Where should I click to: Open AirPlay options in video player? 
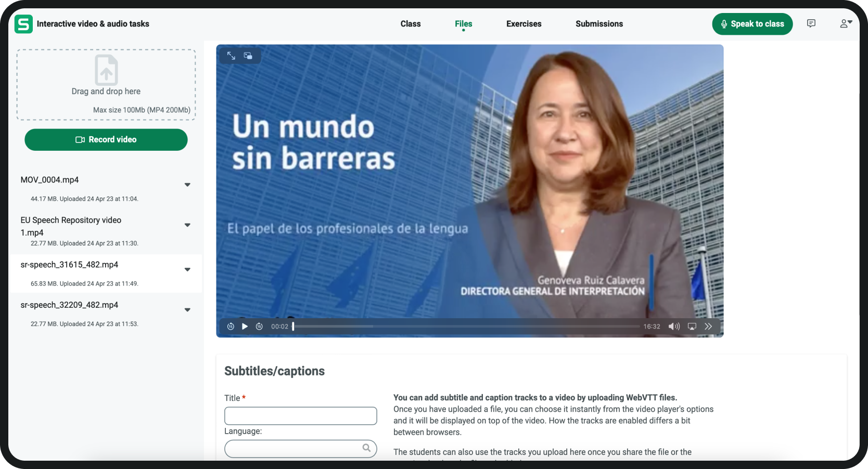[x=692, y=327]
